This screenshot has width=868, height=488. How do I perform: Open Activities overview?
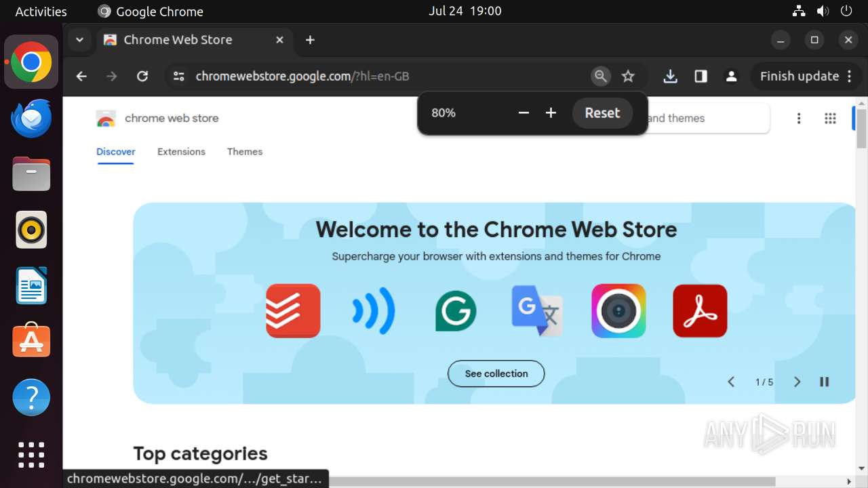41,12
